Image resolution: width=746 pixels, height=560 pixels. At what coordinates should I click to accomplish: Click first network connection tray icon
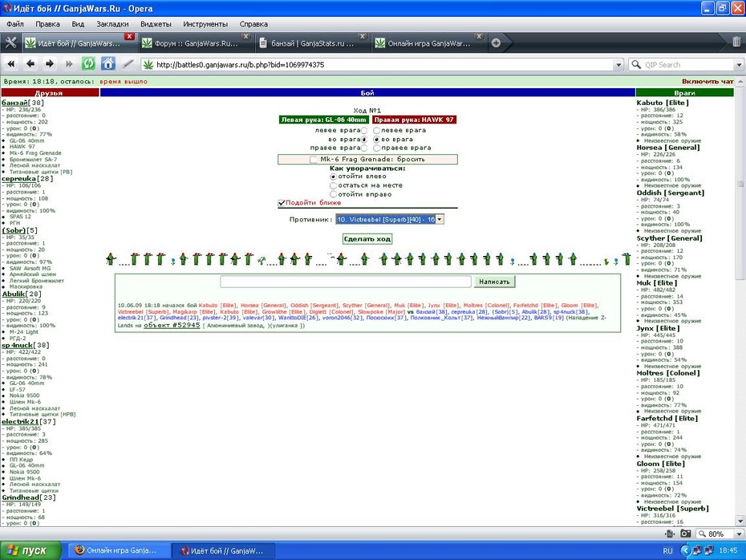coord(697,550)
